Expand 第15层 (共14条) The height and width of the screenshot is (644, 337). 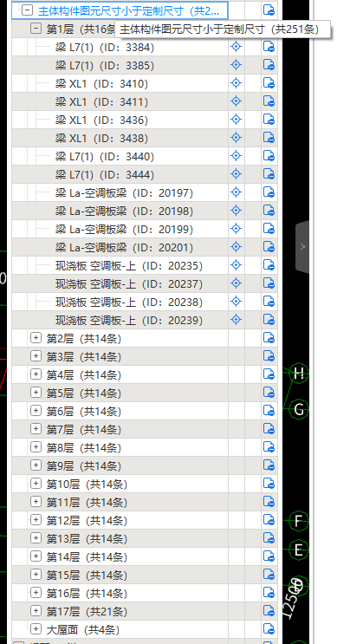coord(36,574)
